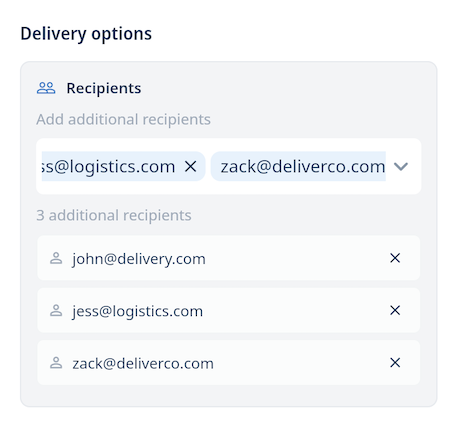450x431 pixels.
Task: Click the john@delivery.com email text
Action: pos(139,259)
